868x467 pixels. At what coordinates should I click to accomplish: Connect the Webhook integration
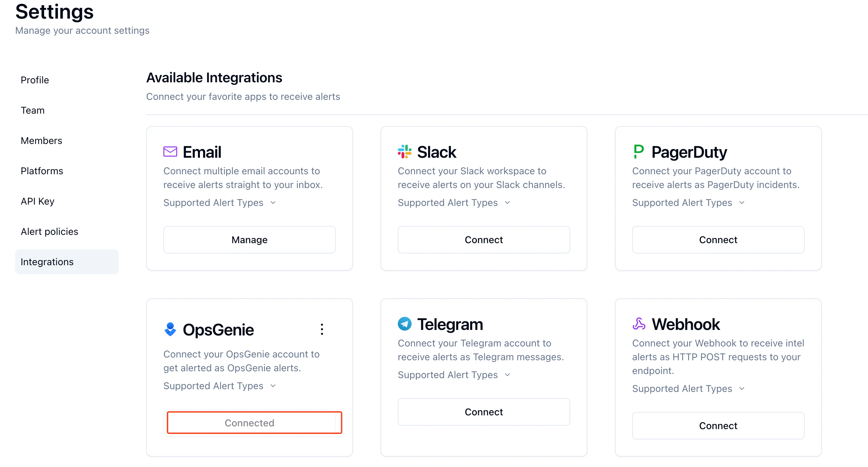(x=718, y=426)
